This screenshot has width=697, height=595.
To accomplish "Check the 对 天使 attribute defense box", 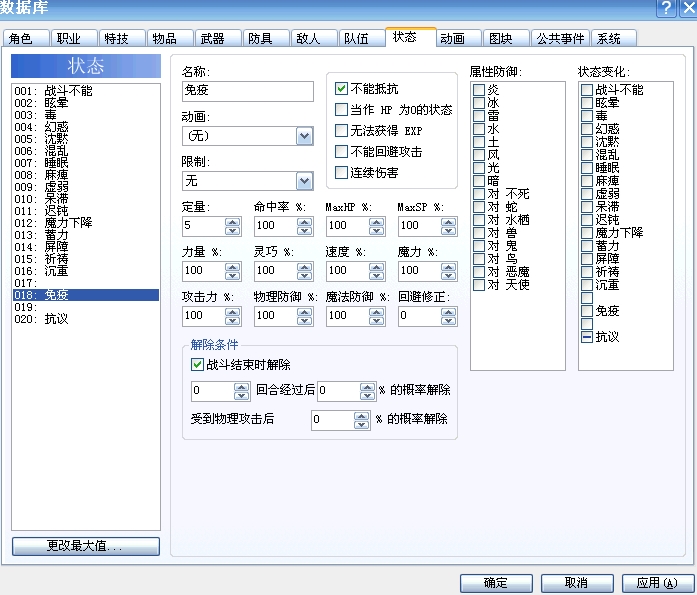I will click(x=479, y=285).
